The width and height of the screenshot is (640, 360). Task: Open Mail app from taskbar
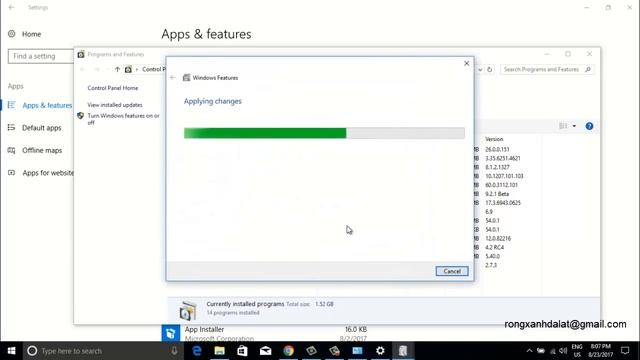pyautogui.click(x=265, y=351)
